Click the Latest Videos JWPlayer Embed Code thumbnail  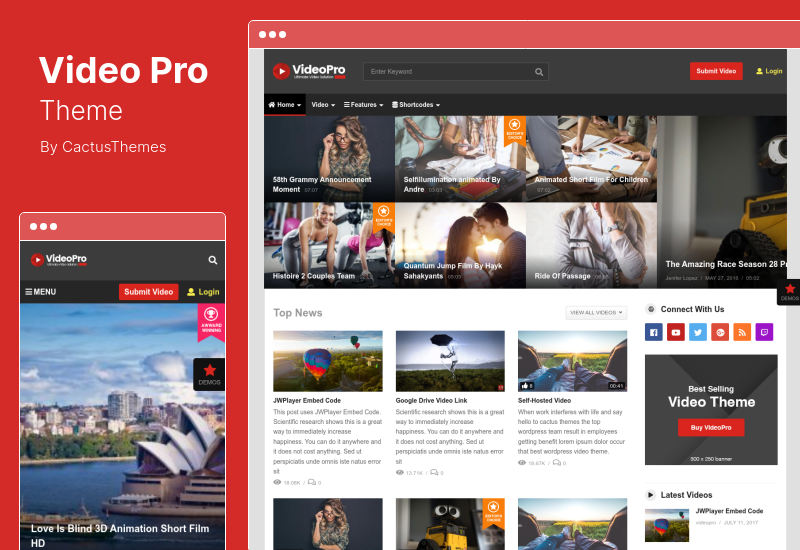click(x=666, y=525)
